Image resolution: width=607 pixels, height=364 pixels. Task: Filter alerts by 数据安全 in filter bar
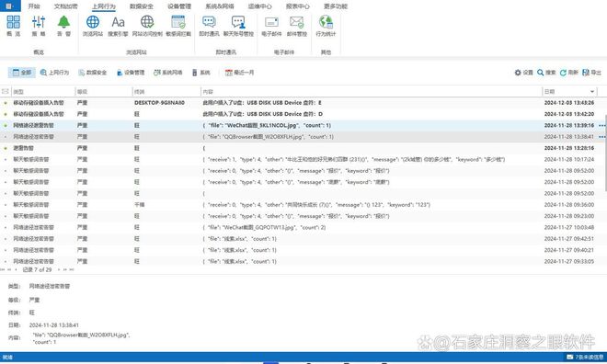92,73
